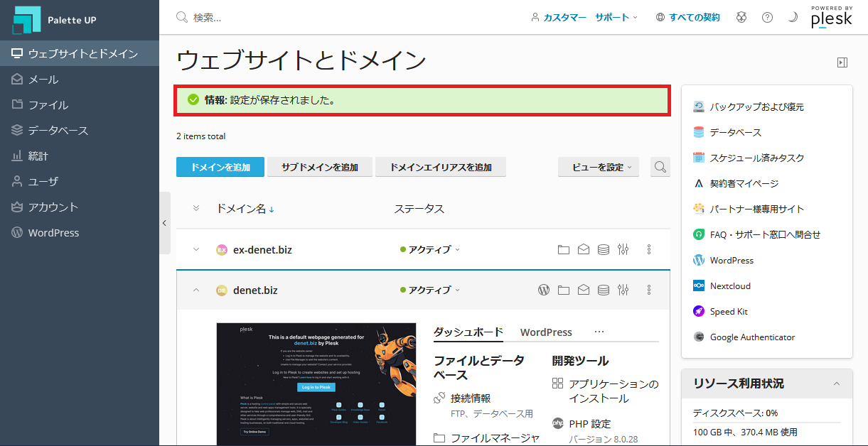Collapse the left sidebar handle
The height and width of the screenshot is (446, 868).
click(x=164, y=223)
